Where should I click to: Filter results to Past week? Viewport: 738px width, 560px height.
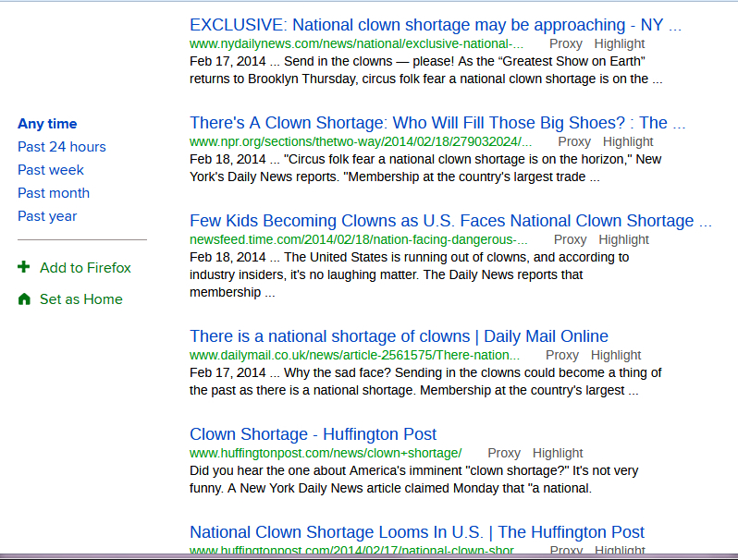51,170
